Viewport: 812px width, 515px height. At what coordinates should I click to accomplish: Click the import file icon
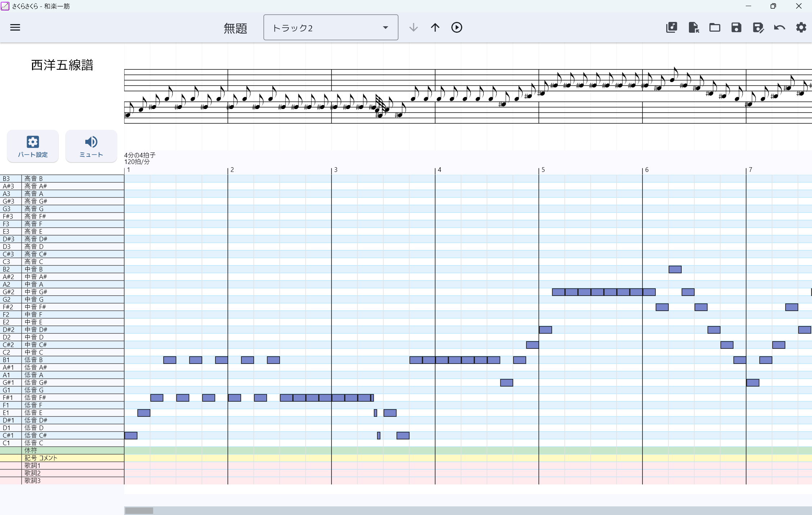tap(693, 27)
